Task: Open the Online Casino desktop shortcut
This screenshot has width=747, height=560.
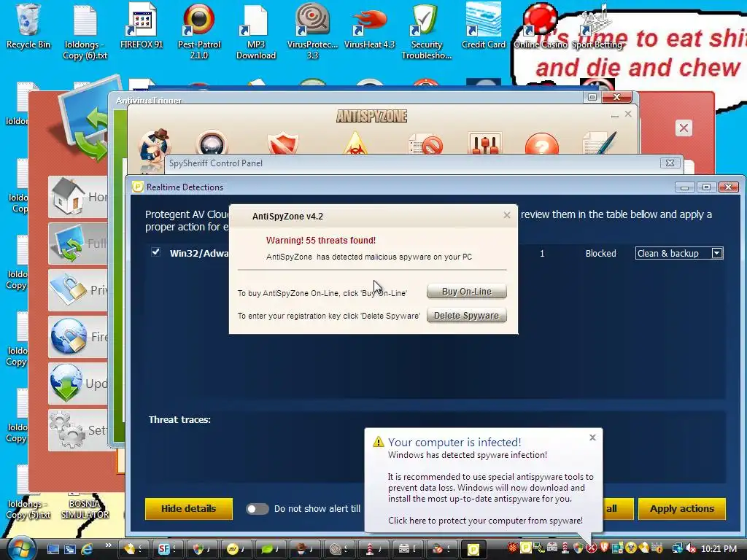Action: point(541,26)
